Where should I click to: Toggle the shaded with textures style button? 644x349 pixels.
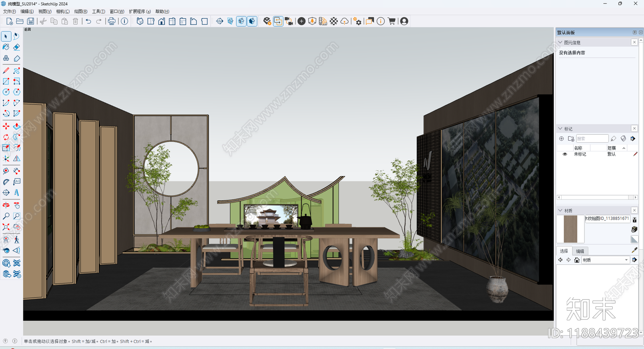[252, 21]
